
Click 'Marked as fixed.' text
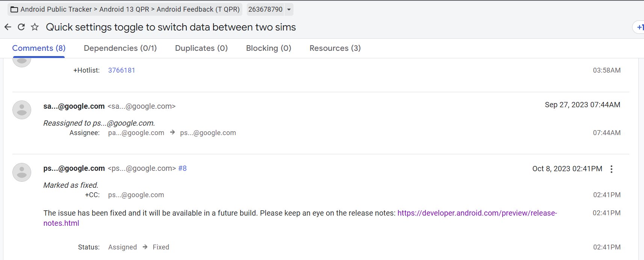click(71, 185)
